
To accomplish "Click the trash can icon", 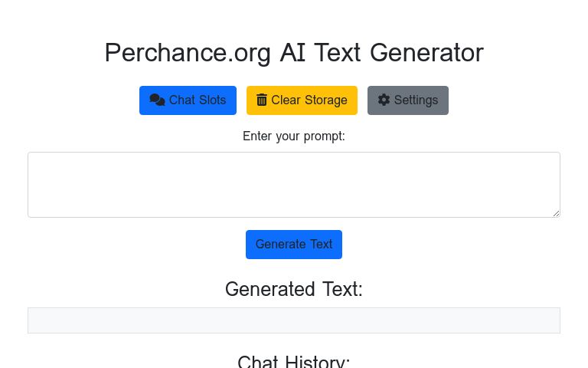I will 262,100.
